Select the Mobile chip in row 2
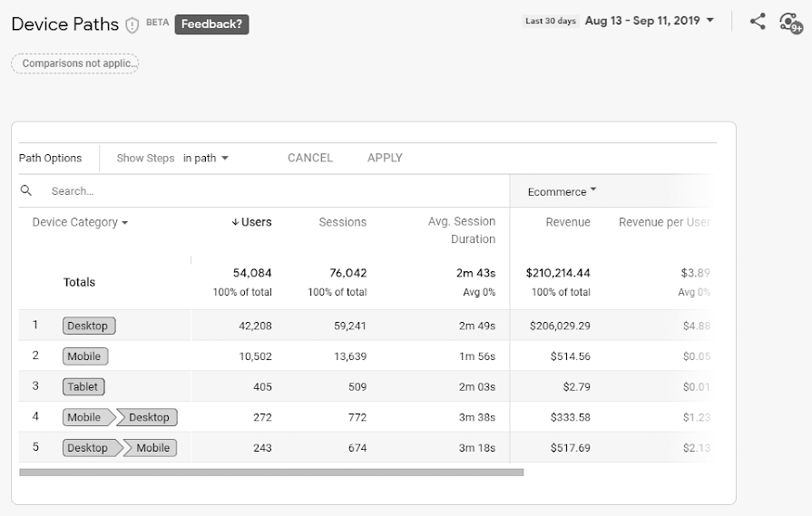The width and height of the screenshot is (812, 516). (84, 356)
